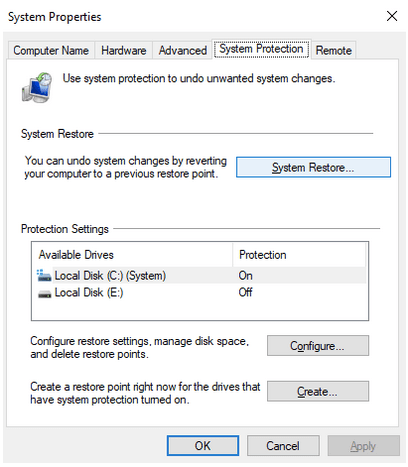
Task: Select the System Protection tab
Action: [261, 49]
